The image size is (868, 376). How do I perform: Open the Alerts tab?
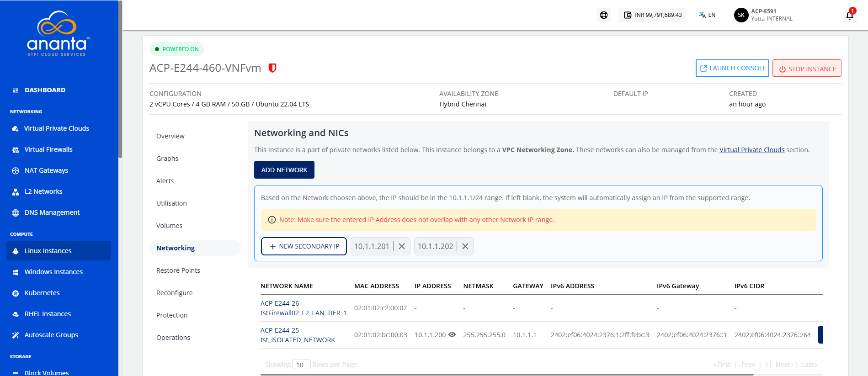(165, 181)
